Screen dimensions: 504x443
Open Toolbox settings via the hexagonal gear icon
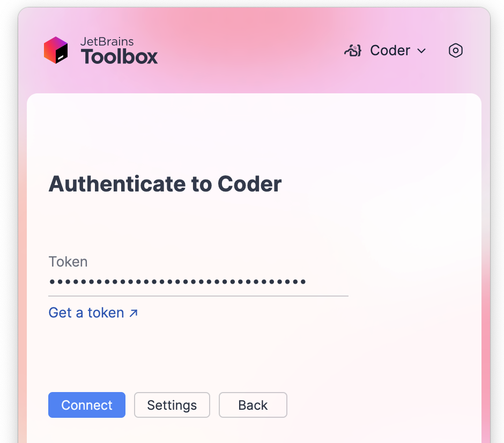click(x=455, y=50)
